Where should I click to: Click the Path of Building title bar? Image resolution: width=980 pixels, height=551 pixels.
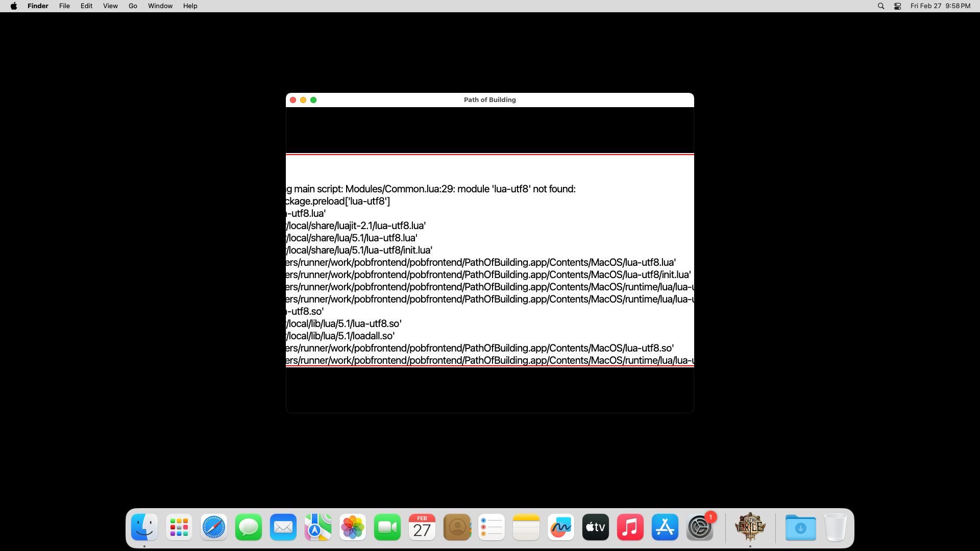point(489,100)
